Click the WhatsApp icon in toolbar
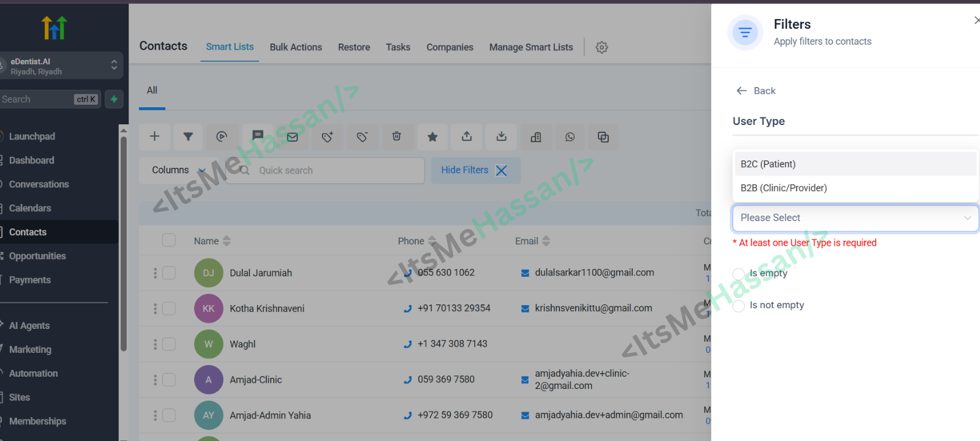This screenshot has height=441, width=980. (570, 137)
